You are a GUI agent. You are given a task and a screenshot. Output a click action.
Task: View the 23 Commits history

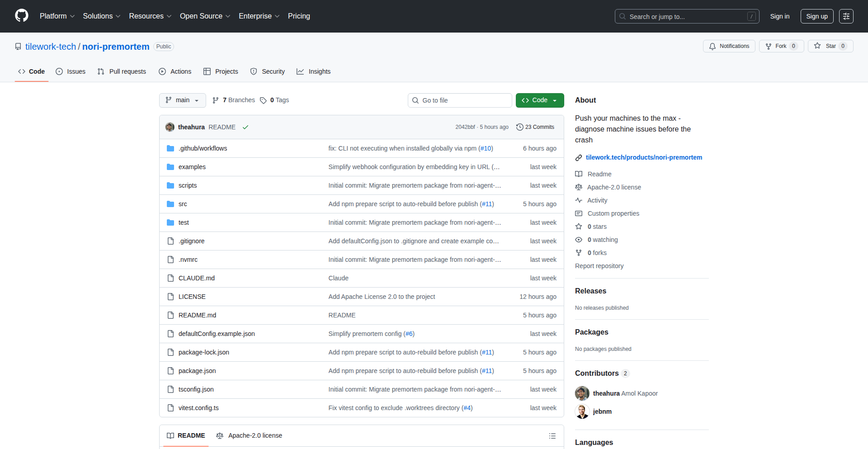coord(535,127)
